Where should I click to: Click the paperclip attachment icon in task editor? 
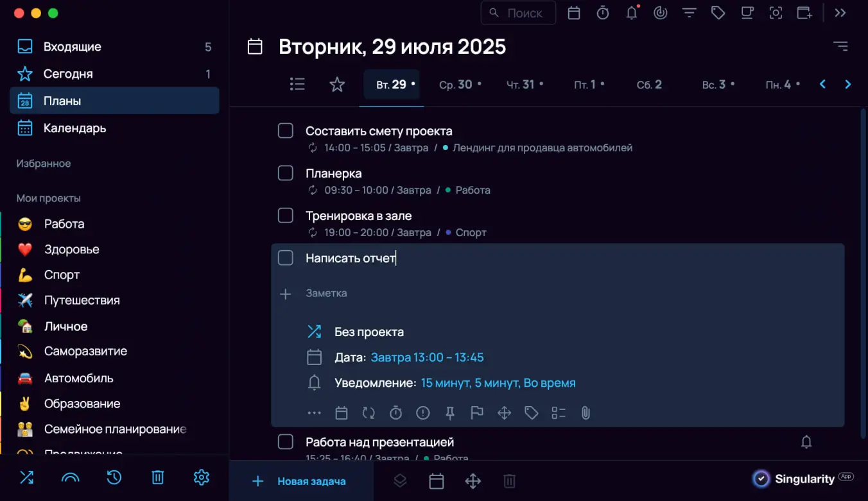point(586,413)
